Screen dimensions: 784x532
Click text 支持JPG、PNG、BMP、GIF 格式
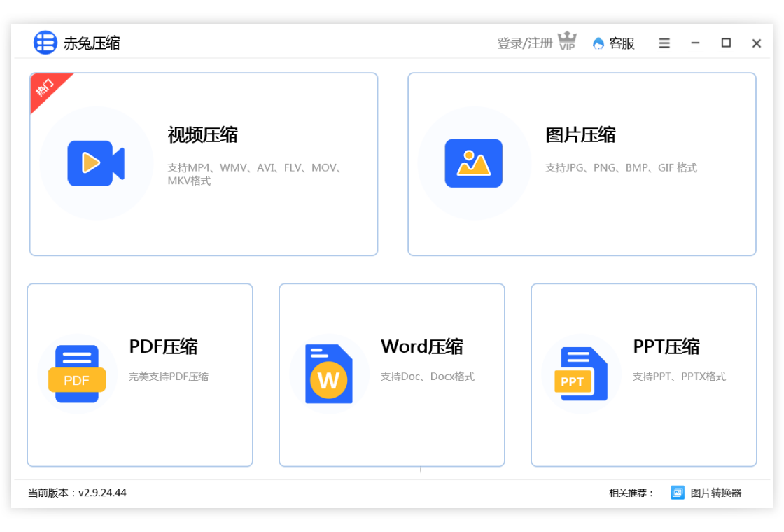pyautogui.click(x=621, y=168)
